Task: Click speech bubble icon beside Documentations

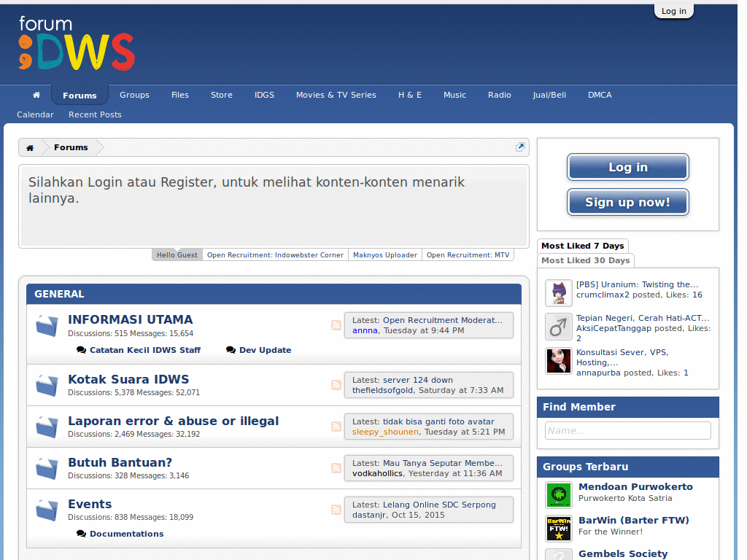Action: [81, 534]
